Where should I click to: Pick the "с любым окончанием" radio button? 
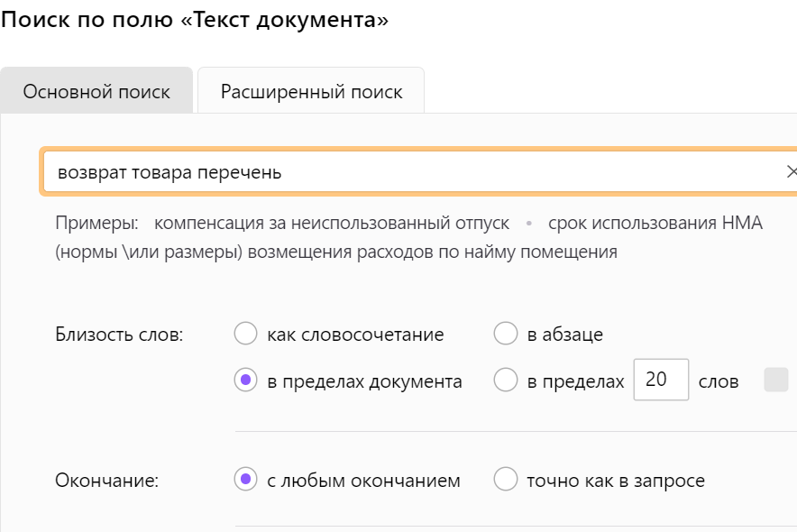click(246, 481)
